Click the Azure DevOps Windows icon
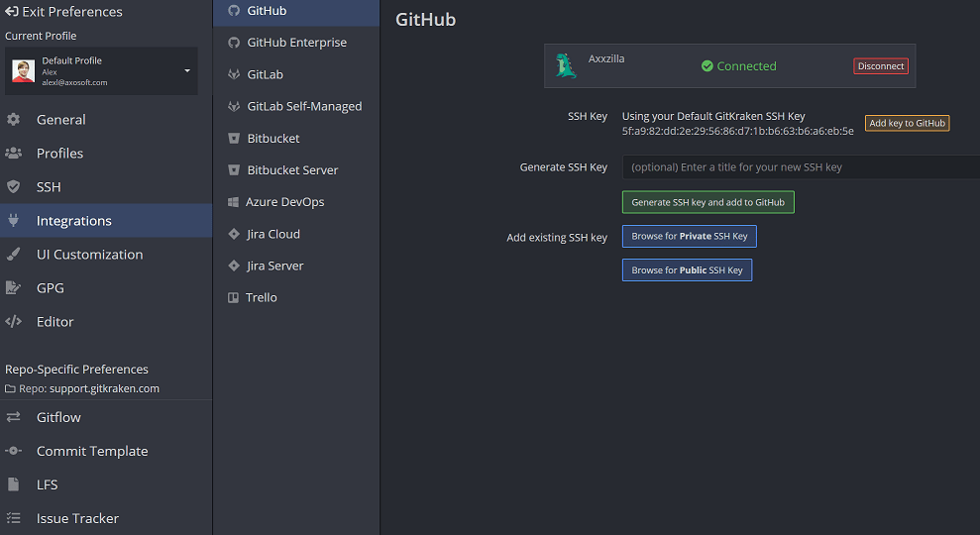 [234, 202]
